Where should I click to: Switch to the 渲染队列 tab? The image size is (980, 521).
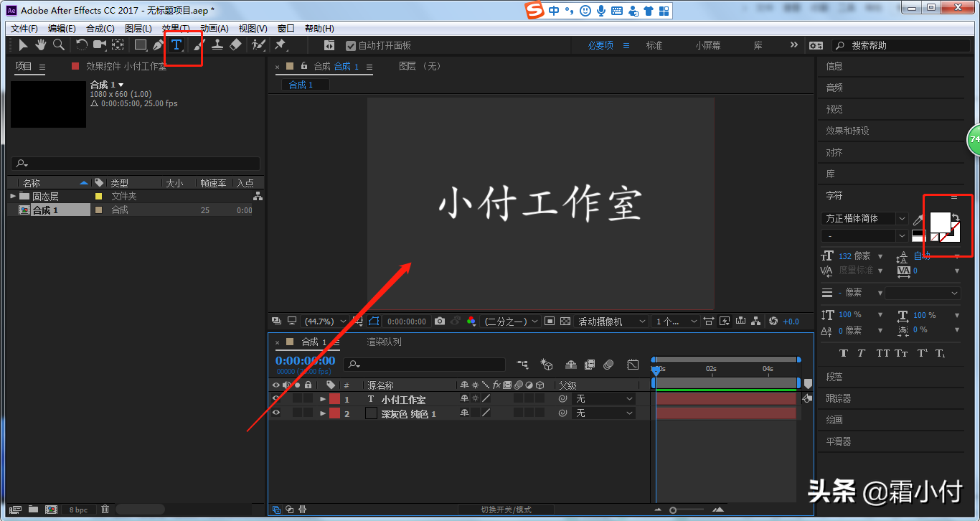tap(385, 342)
